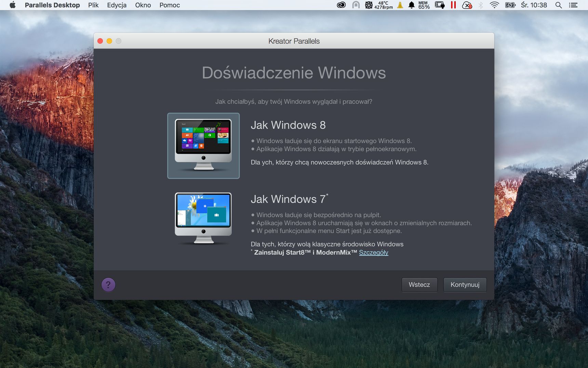This screenshot has width=588, height=368.
Task: Click the display battery-plug menu bar icon
Action: [x=440, y=5]
